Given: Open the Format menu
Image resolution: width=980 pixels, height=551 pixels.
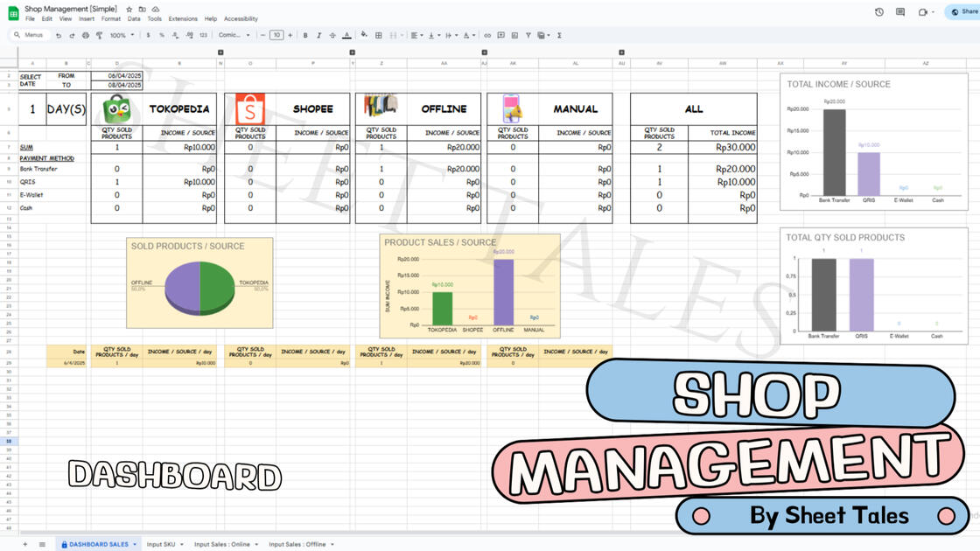Looking at the screenshot, I should pos(110,18).
